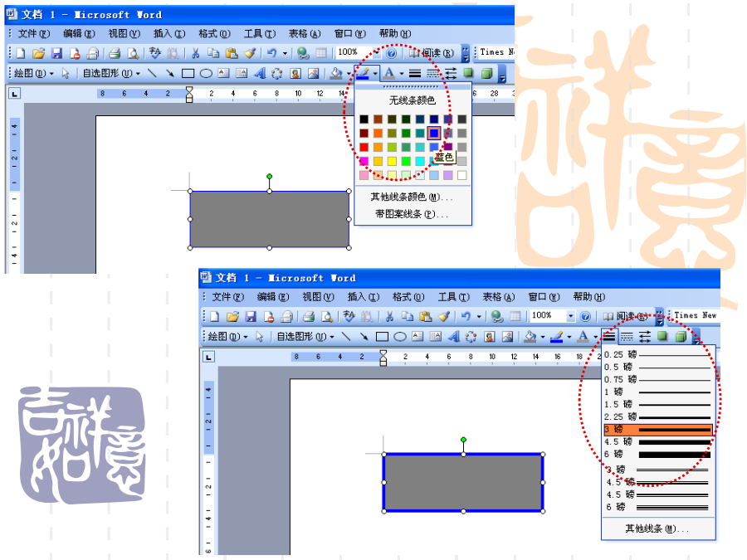This screenshot has width=747, height=560.
Task: Pick the black swatch in line color palette
Action: [364, 119]
